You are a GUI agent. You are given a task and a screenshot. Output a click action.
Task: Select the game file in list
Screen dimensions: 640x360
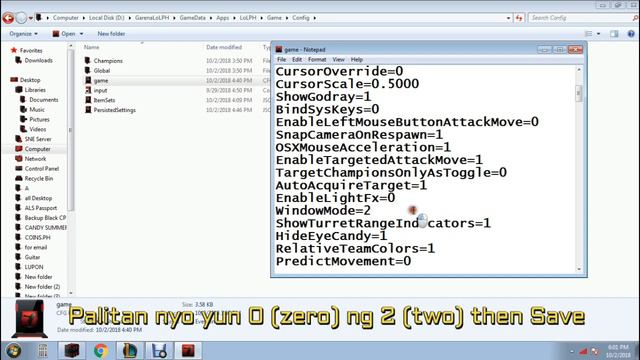101,80
